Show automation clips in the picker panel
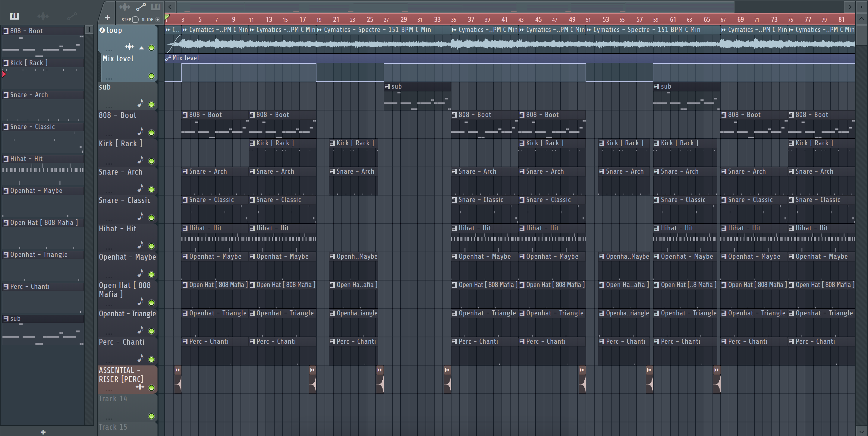Screen dimensions: 868x436 coord(72,16)
